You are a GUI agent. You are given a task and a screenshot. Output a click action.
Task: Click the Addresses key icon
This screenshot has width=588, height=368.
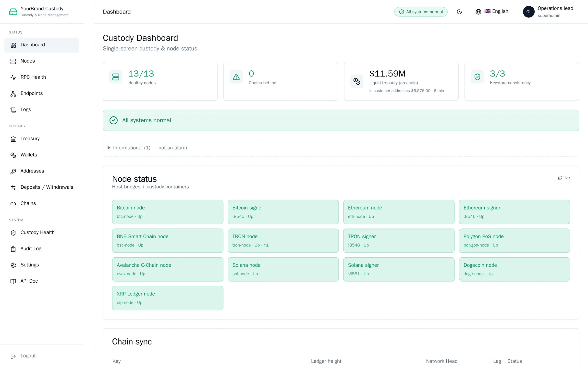click(x=13, y=171)
